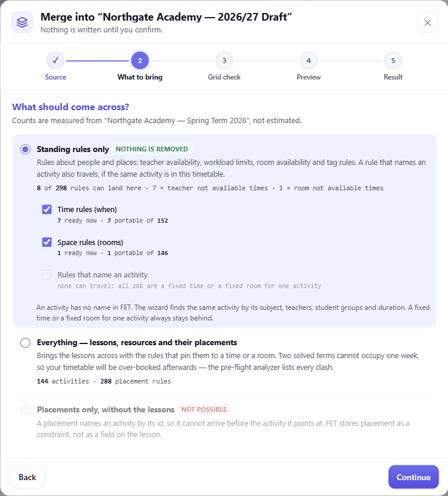
Task: Open step 5 Result circle
Action: (x=393, y=61)
